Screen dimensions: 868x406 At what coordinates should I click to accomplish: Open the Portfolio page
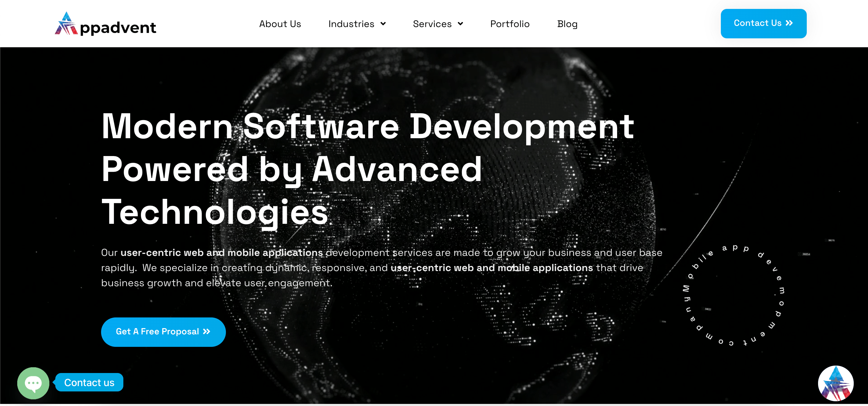(510, 24)
